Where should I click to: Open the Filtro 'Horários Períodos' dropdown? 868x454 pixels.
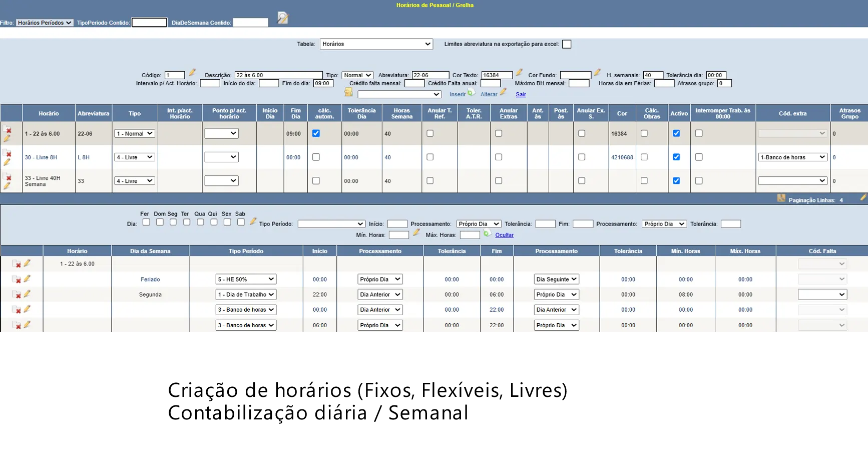point(45,23)
